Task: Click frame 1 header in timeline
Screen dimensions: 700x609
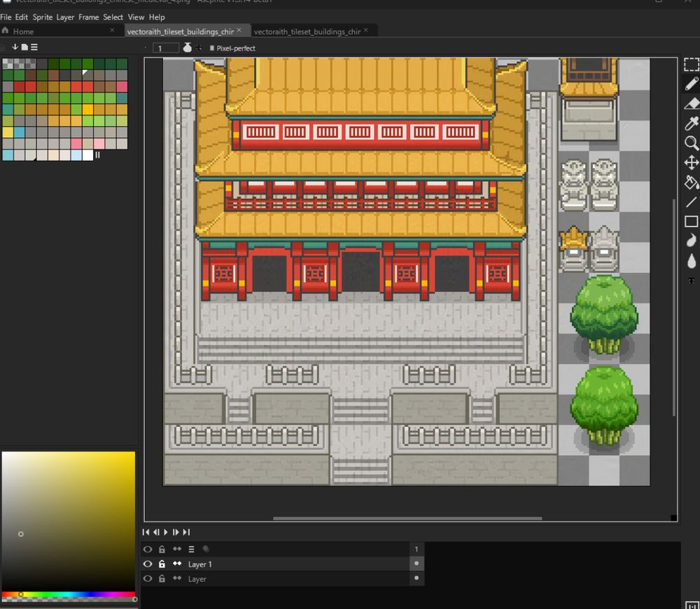Action: pyautogui.click(x=416, y=549)
